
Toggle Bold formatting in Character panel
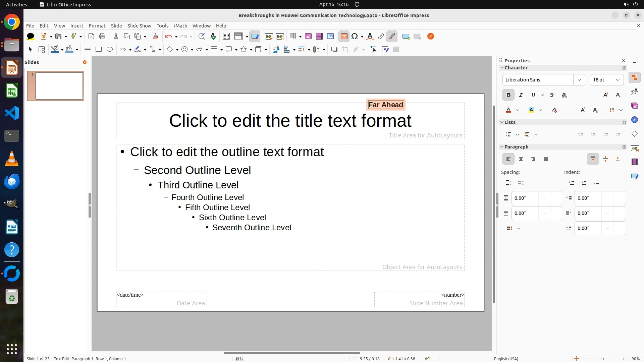508,95
